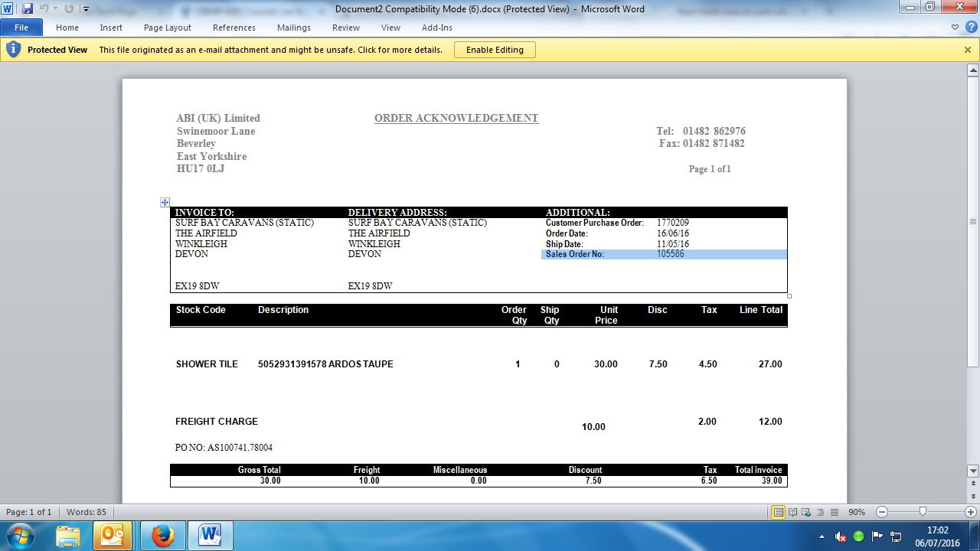Open the File tab
This screenshot has width=980, height=551.
tap(21, 28)
